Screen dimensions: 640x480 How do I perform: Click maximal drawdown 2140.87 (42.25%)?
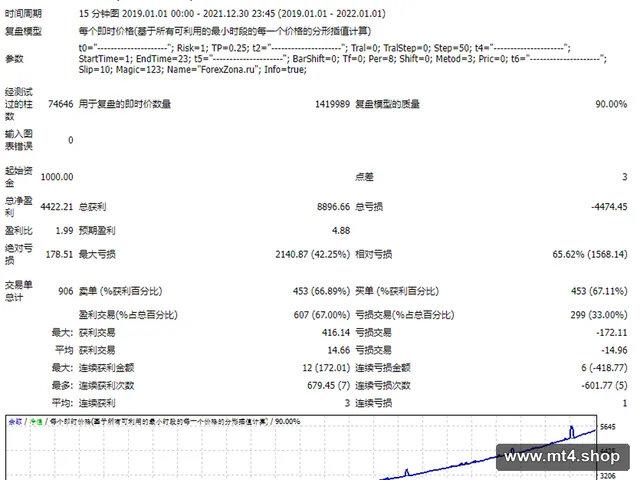pyautogui.click(x=313, y=254)
